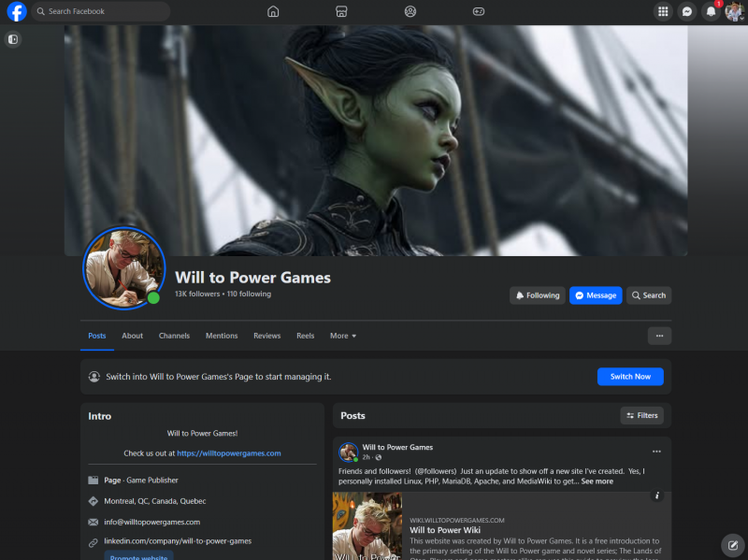Open Messenger from the top bar

[x=686, y=11]
